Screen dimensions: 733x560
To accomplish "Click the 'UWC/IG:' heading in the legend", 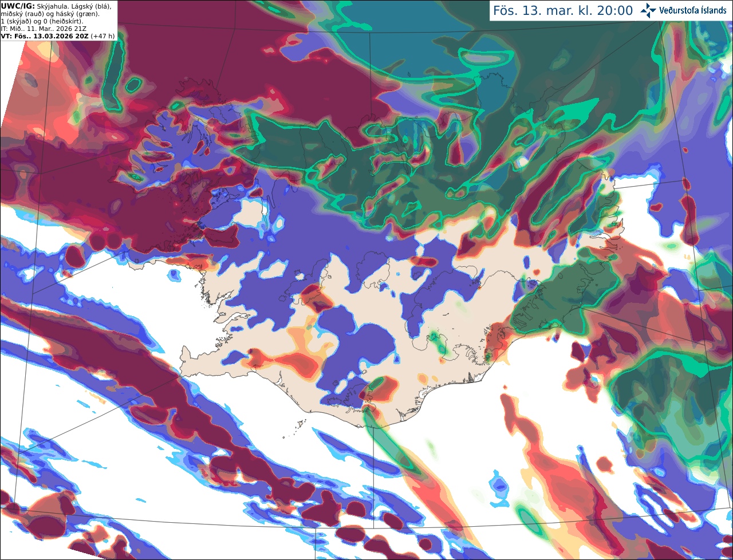I will point(17,6).
